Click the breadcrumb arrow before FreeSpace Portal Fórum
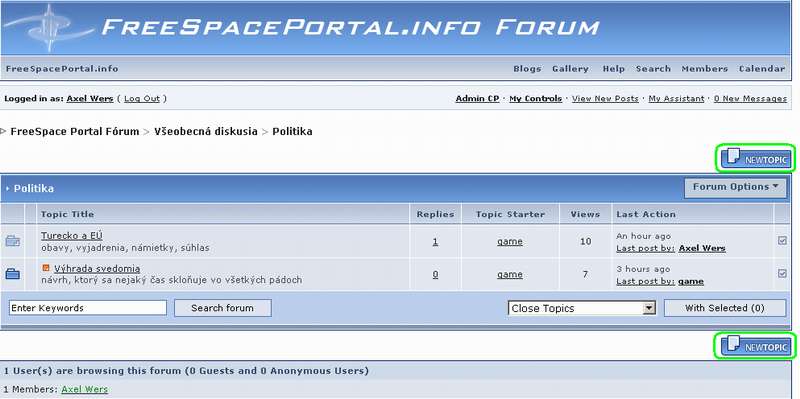Image resolution: width=800 pixels, height=399 pixels. (x=3, y=132)
